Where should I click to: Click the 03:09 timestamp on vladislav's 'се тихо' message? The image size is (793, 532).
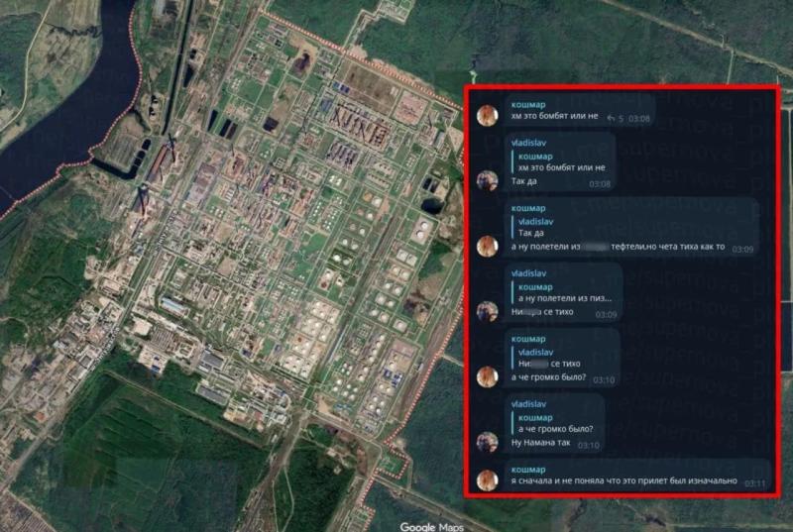(x=606, y=315)
